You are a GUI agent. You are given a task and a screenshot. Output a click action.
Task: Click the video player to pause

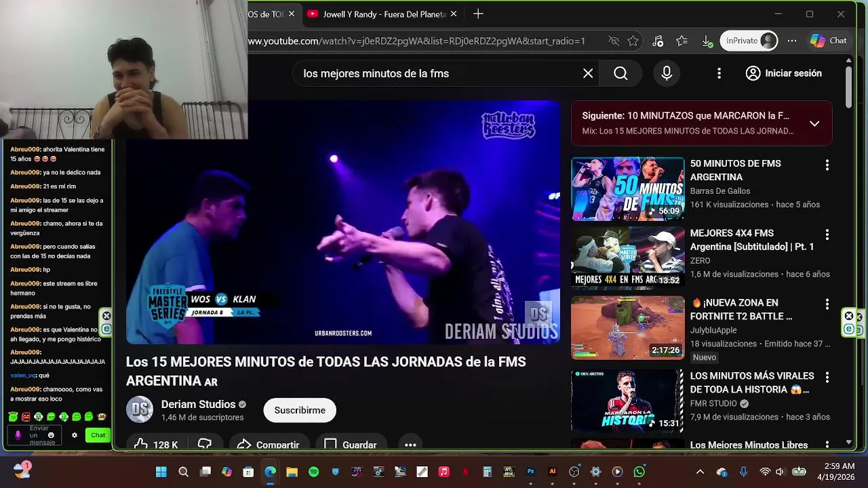coord(343,222)
